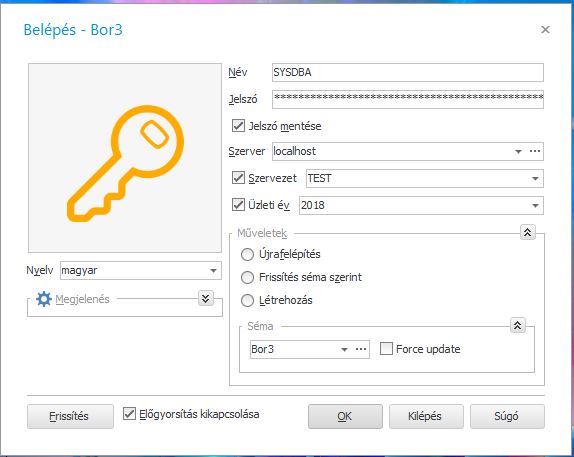The image size is (574, 457).
Task: Open Séma browse ellipsis button
Action: (x=361, y=349)
